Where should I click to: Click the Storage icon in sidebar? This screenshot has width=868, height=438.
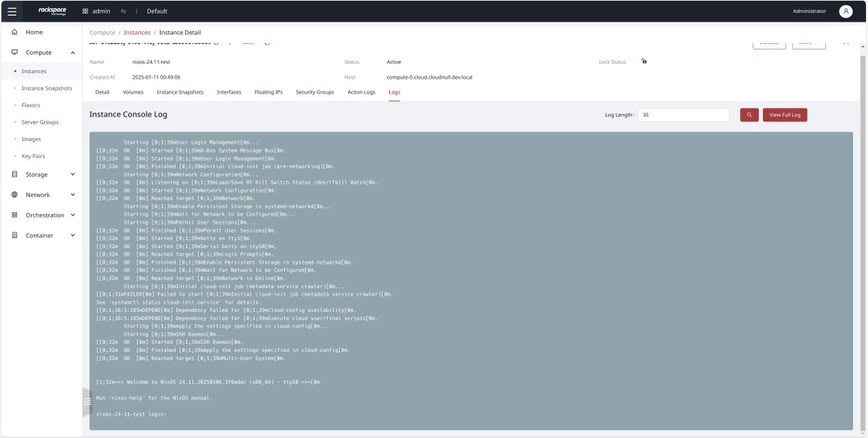coord(14,174)
